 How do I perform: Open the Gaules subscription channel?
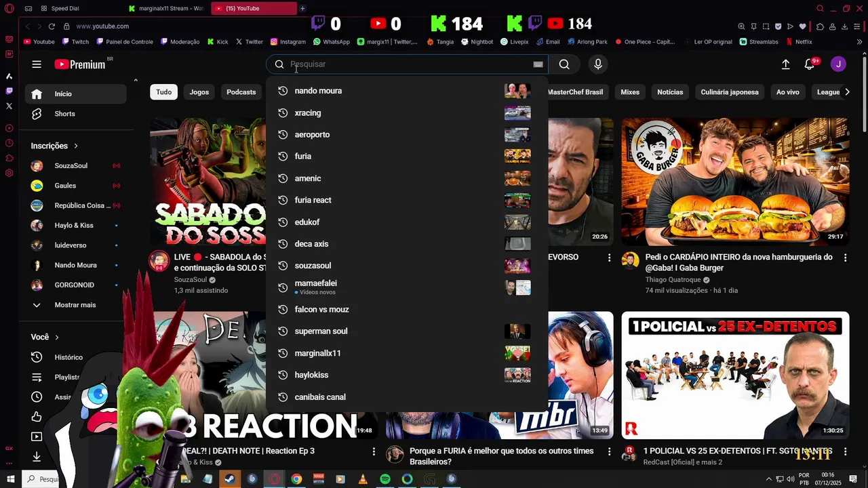coord(75,186)
